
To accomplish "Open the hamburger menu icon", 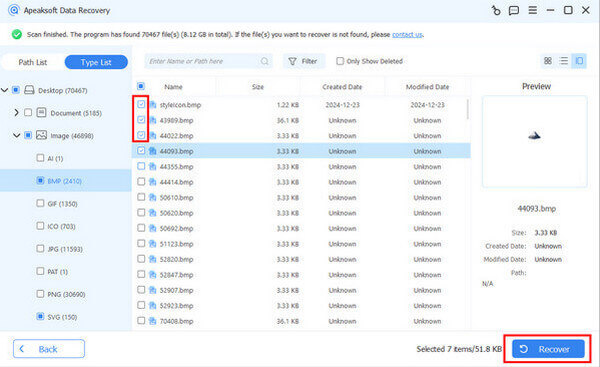I will (x=532, y=10).
